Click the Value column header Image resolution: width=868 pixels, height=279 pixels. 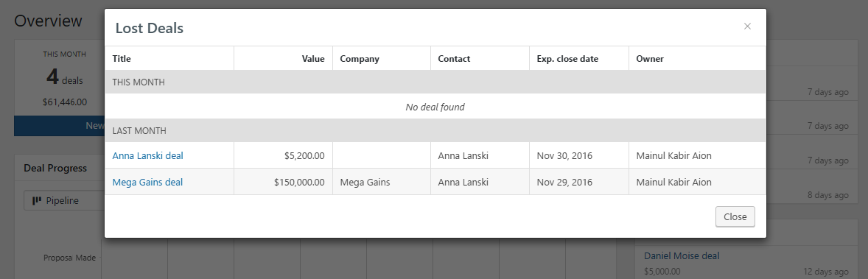313,59
